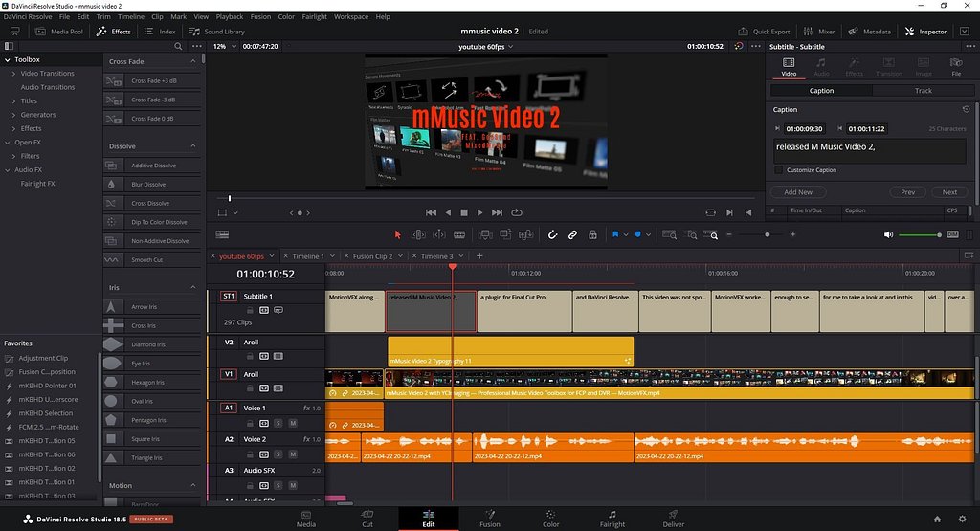Add a blue marker icon
Image resolution: width=980 pixels, height=531 pixels.
pos(638,235)
